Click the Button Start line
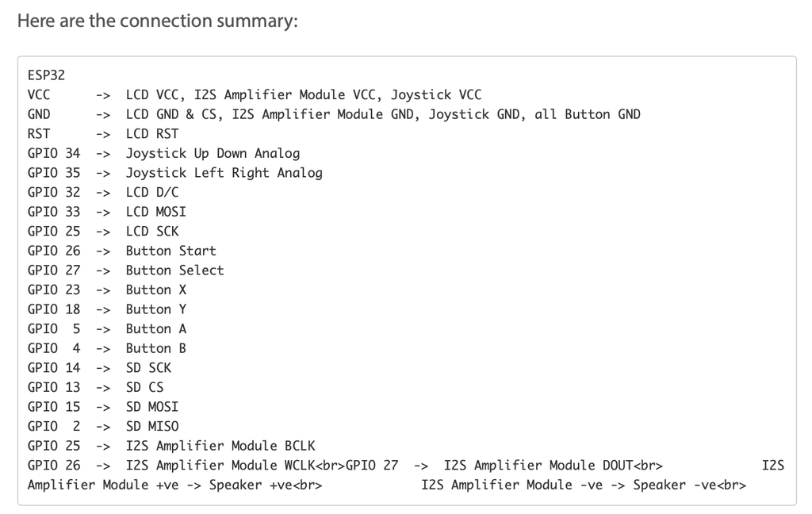The image size is (812, 514). [x=121, y=251]
